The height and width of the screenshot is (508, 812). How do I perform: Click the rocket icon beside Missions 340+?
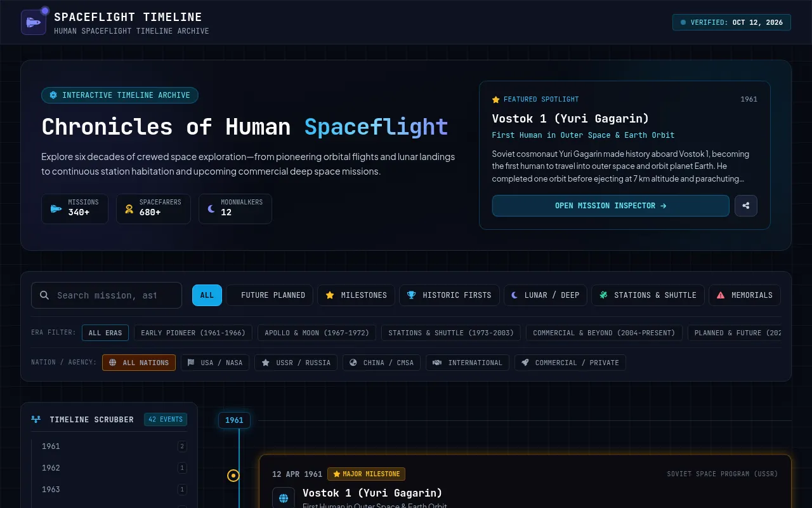click(x=56, y=209)
